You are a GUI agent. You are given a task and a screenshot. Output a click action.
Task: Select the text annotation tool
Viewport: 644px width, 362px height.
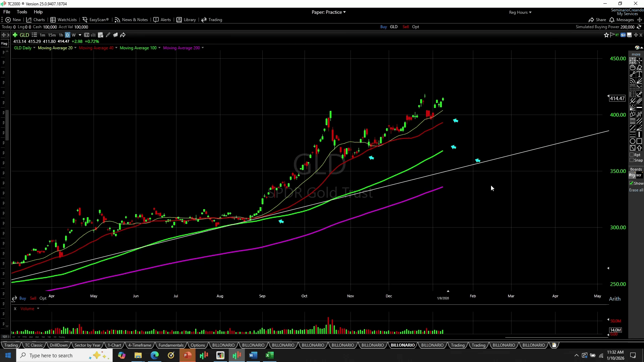639,74
